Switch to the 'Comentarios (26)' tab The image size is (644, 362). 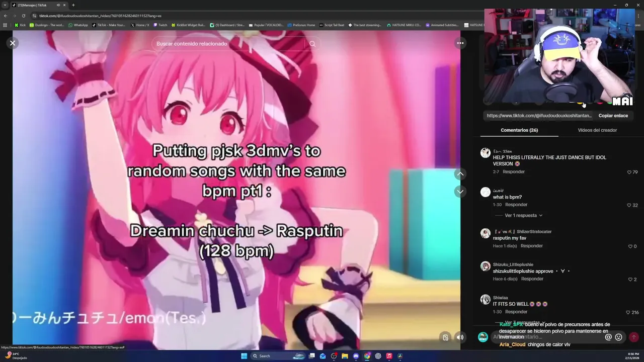click(519, 130)
